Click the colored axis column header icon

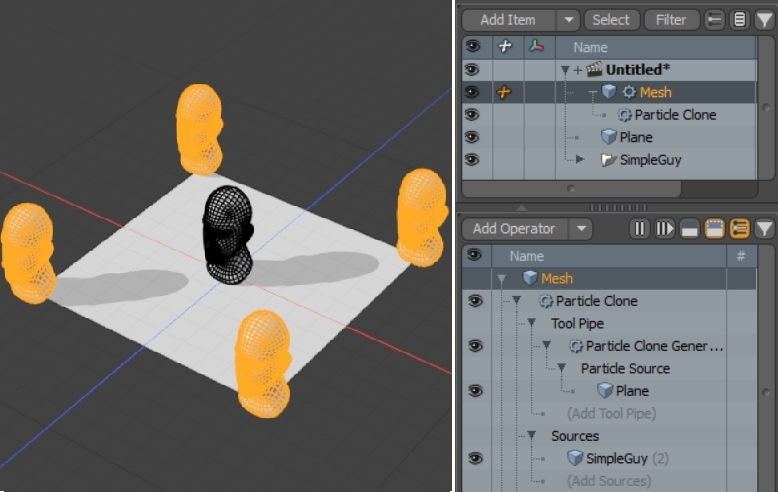point(536,47)
